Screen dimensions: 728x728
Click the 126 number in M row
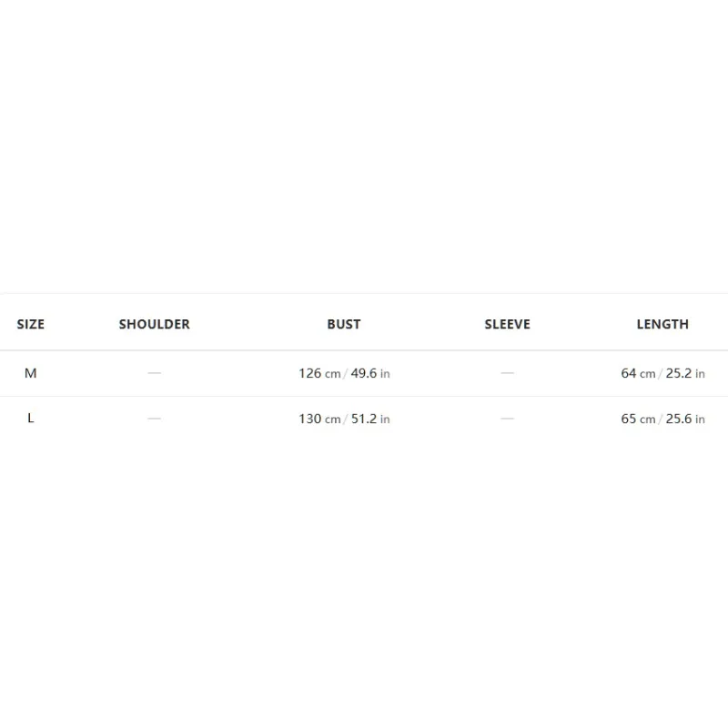(309, 373)
